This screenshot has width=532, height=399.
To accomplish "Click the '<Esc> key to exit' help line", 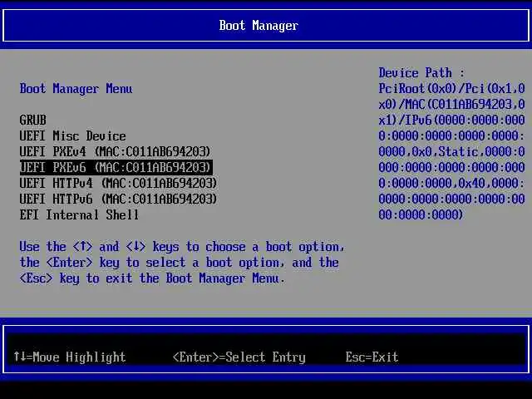I will [x=152, y=278].
